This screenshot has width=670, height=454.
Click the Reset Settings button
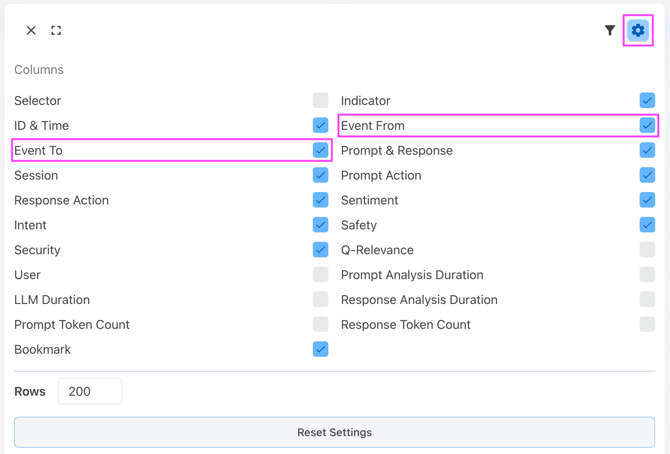coord(334,432)
